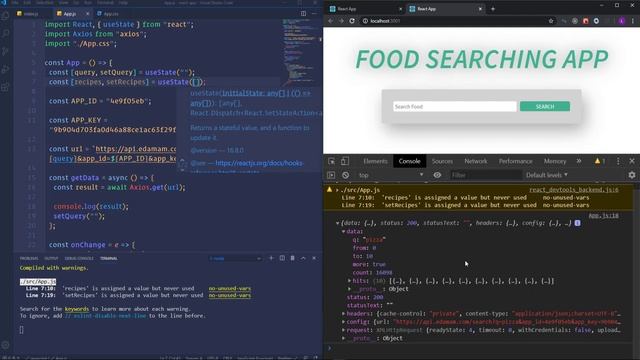Collapse the logged response object
This screenshot has height=360, width=640.
[x=338, y=223]
